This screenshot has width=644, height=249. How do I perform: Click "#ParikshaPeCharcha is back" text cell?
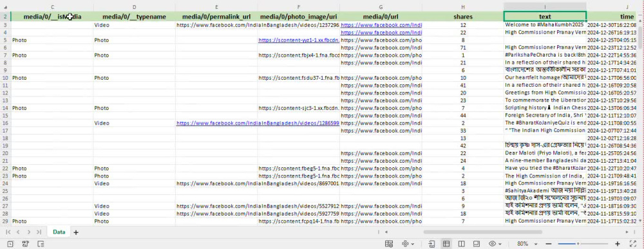tap(545, 55)
